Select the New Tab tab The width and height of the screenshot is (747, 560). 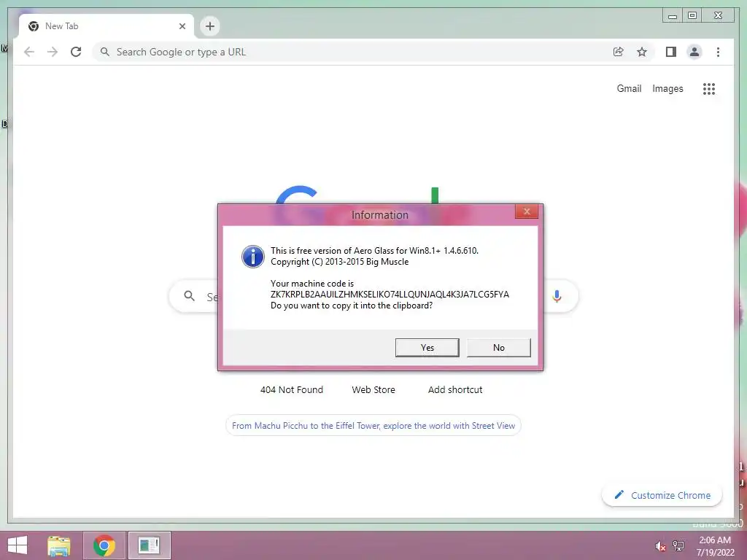point(107,26)
